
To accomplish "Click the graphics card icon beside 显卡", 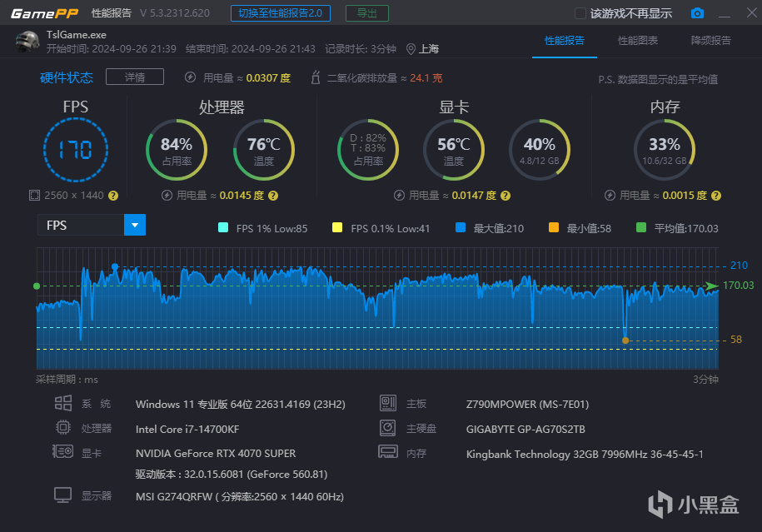I will [x=62, y=451].
